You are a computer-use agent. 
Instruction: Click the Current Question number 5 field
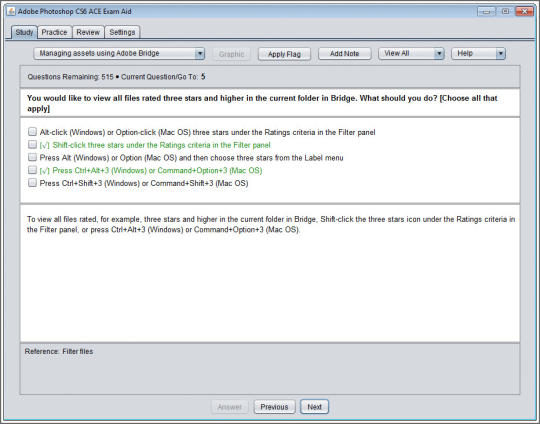point(203,76)
